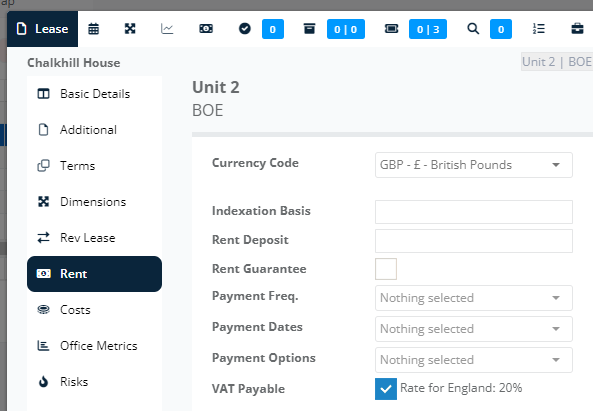
Task: Click the ticket icon in top bar
Action: (x=391, y=29)
